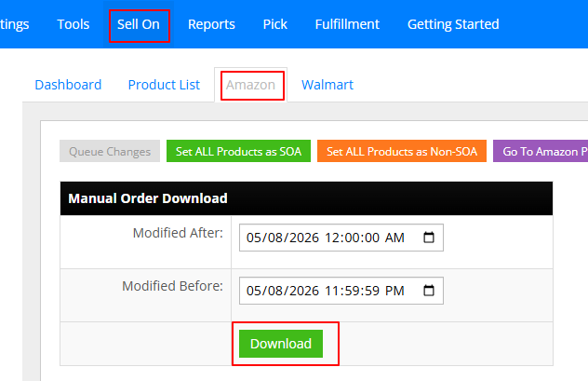The image size is (588, 381).
Task: Click the Modified Before date field
Action: click(341, 291)
